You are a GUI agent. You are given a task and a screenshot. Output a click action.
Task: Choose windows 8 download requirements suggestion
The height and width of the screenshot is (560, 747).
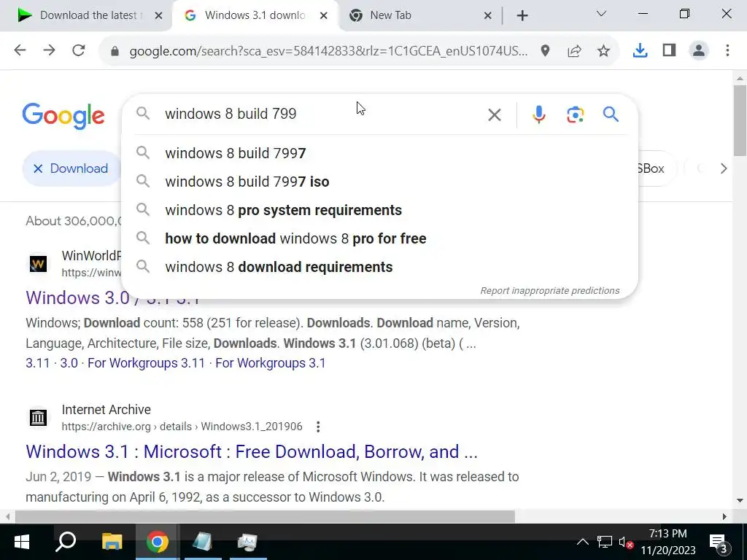click(379, 267)
